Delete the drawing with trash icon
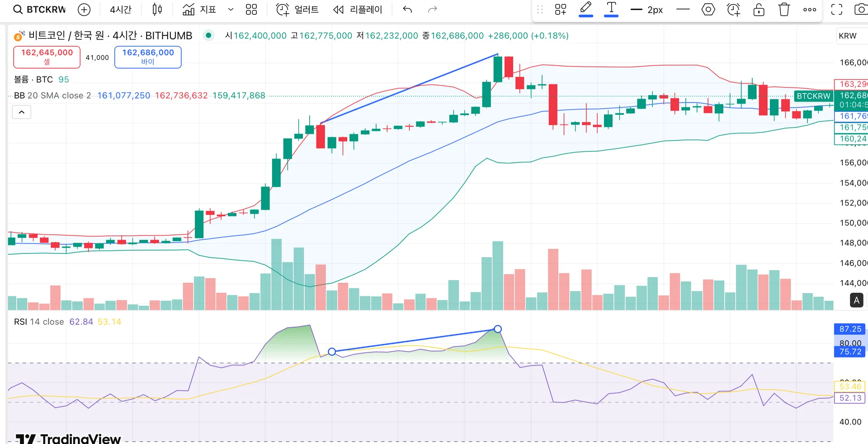The image size is (868, 444). [784, 9]
